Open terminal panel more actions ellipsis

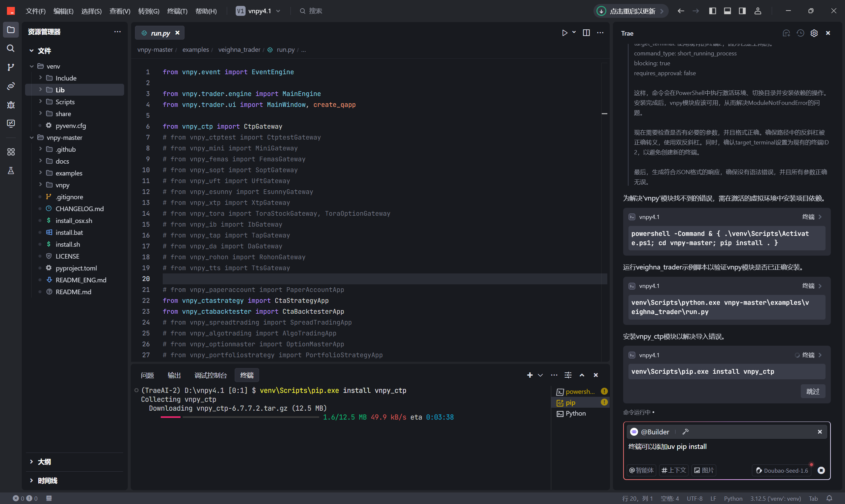point(554,375)
